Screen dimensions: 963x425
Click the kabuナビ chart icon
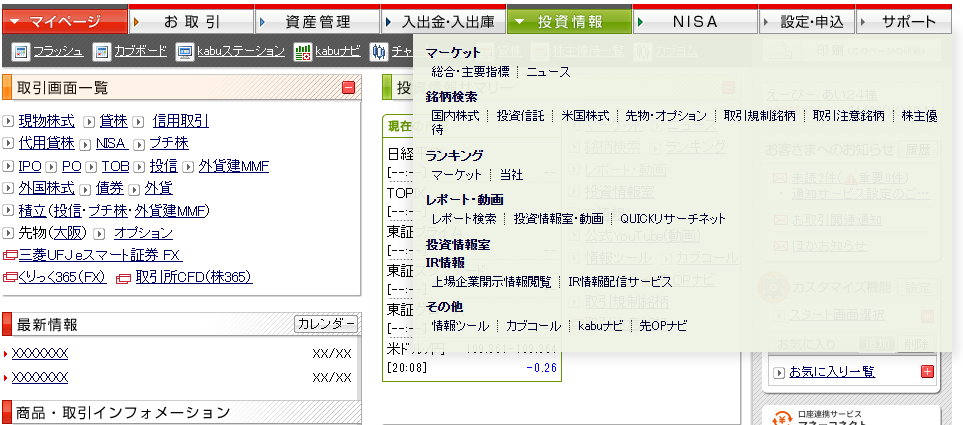pyautogui.click(x=302, y=52)
